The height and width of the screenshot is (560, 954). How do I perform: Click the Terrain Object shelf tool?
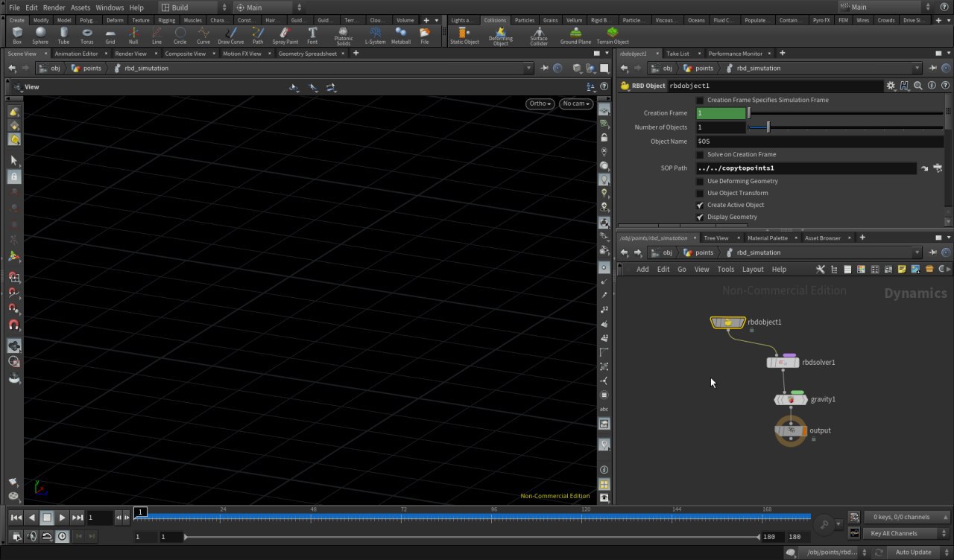pyautogui.click(x=613, y=35)
